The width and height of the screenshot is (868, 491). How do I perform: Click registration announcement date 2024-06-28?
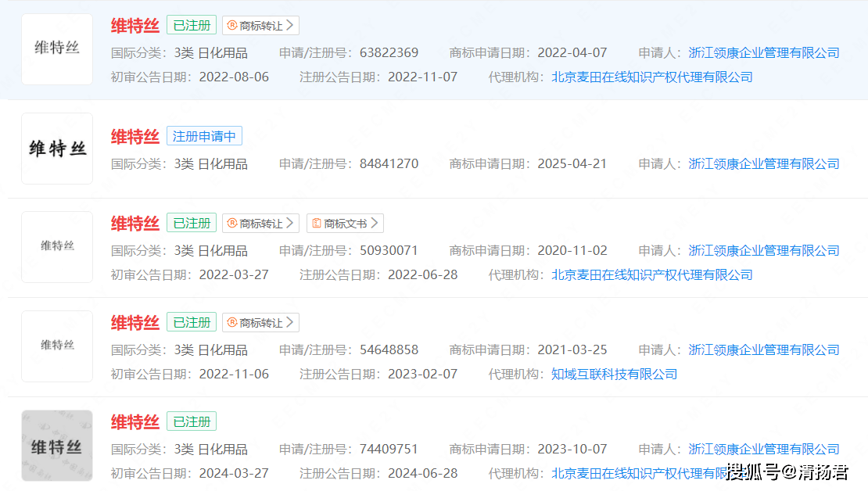423,473
